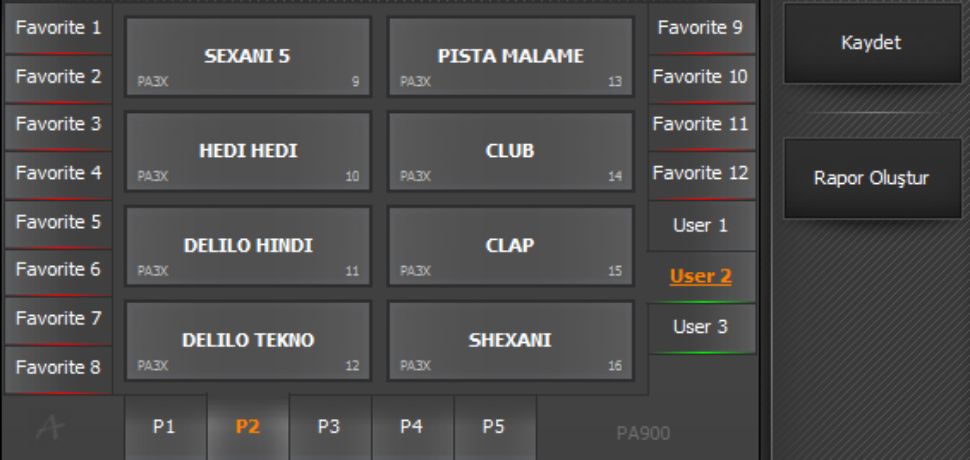970x460 pixels.
Task: Select the User 3 bank tab
Action: coord(701,327)
